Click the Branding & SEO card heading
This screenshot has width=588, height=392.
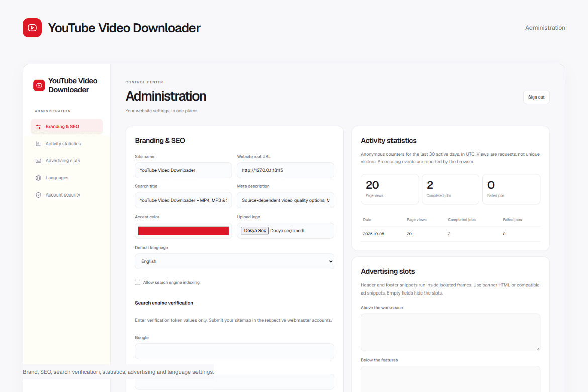click(160, 141)
